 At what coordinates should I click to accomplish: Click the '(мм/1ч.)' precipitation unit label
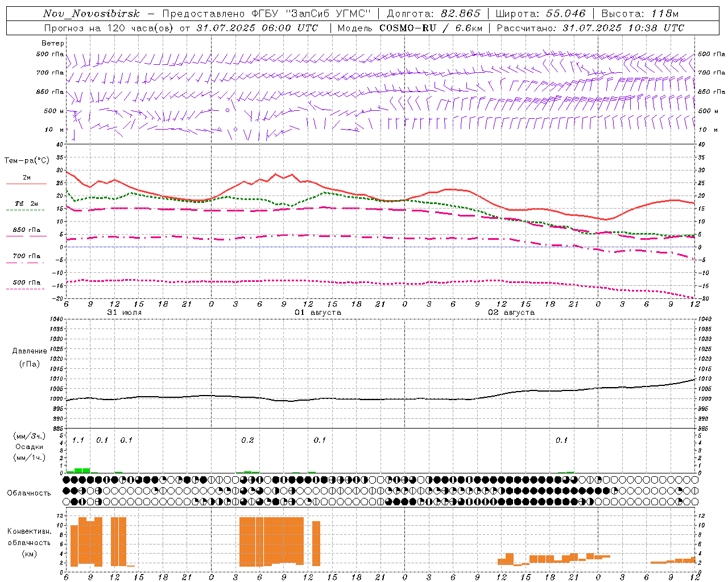pyautogui.click(x=29, y=457)
